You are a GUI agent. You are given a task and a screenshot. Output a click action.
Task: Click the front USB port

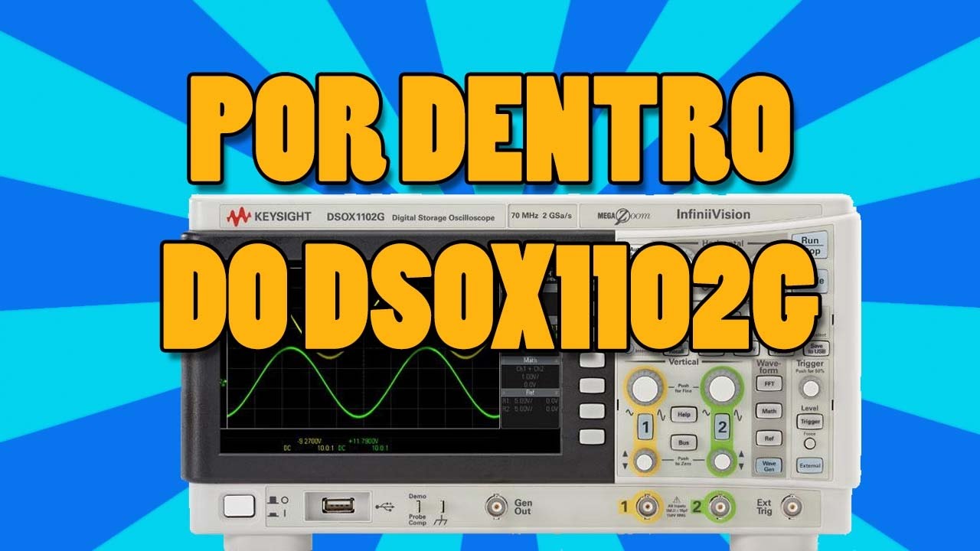[337, 505]
